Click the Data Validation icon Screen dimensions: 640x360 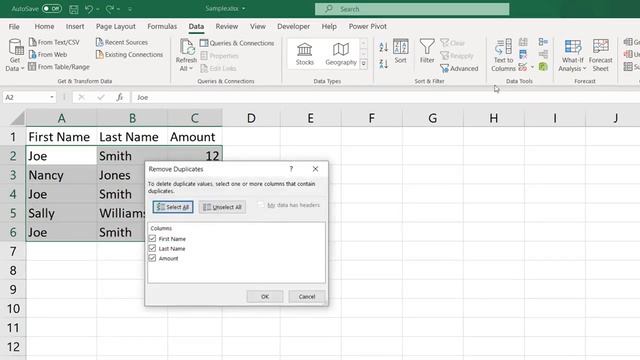(522, 67)
